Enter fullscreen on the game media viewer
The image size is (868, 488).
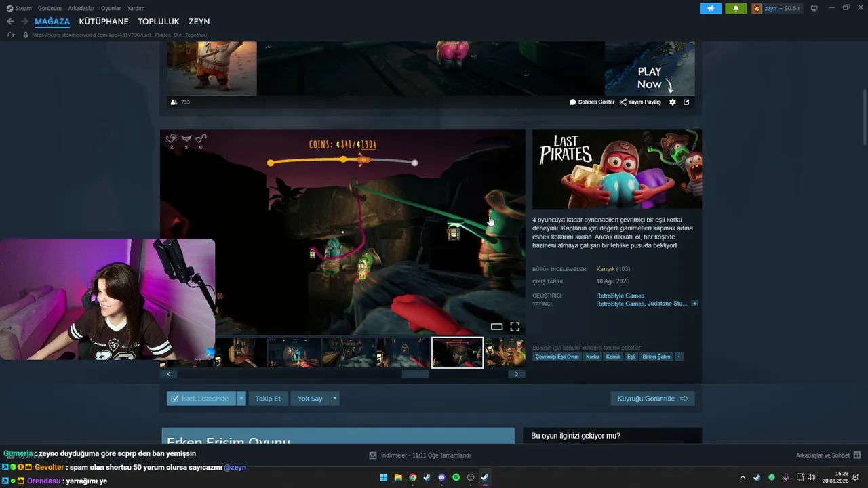click(x=515, y=327)
